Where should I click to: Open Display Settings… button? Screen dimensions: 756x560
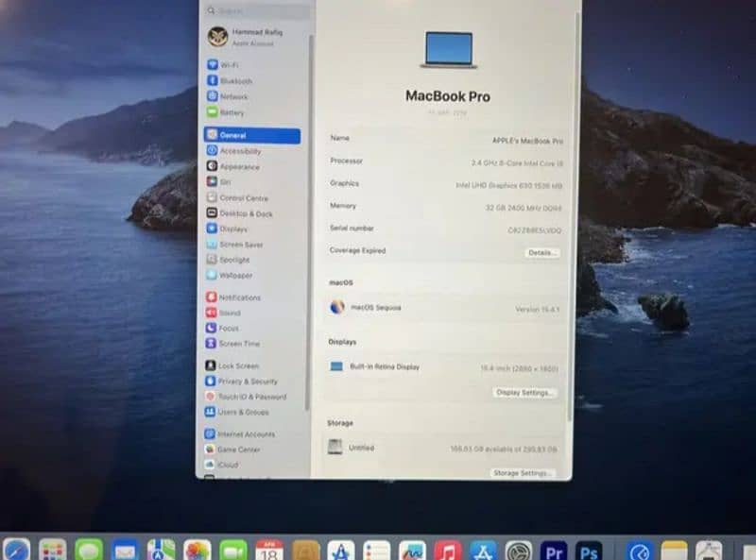point(524,393)
